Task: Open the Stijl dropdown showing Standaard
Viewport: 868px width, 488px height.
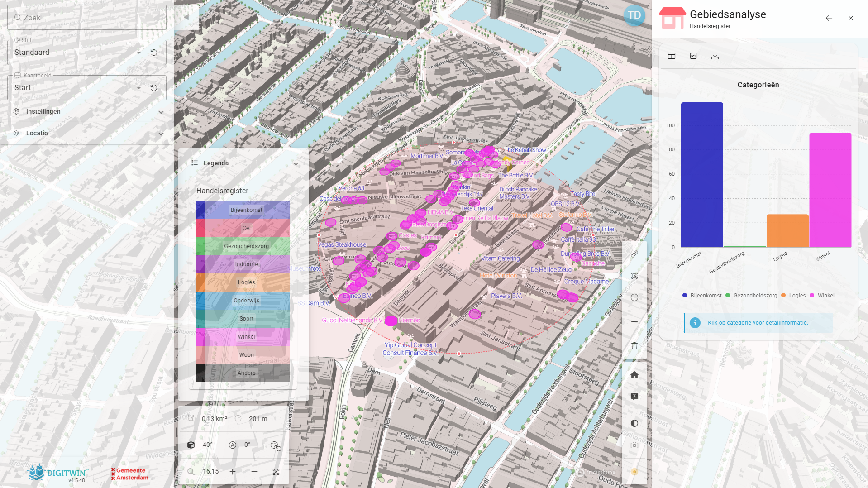Action: click(77, 53)
